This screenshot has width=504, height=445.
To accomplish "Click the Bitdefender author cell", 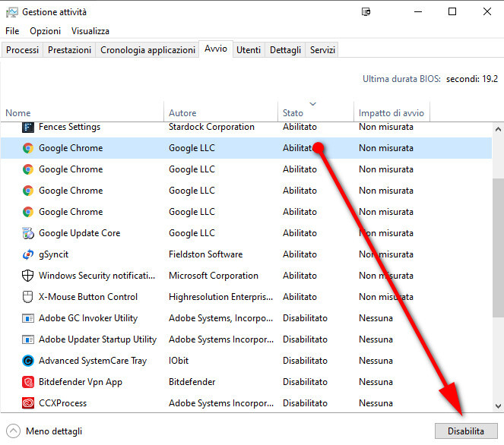I will point(192,382).
